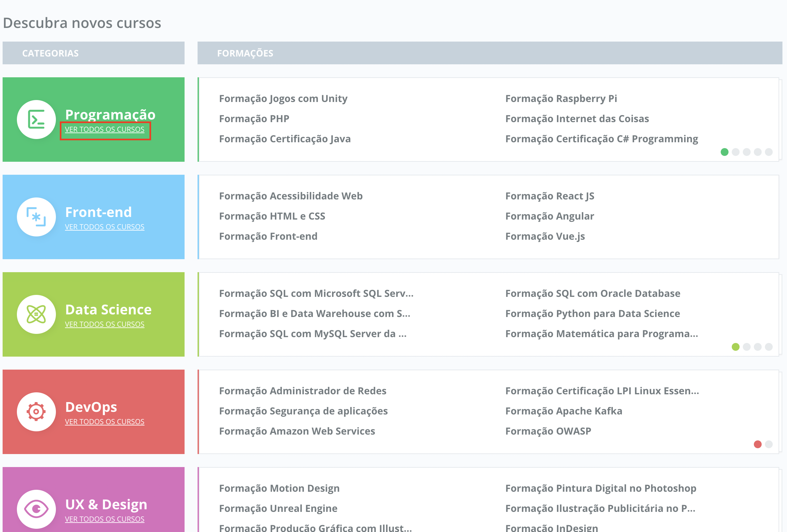Open Formação Internet das Coisas
The image size is (787, 532).
point(577,119)
